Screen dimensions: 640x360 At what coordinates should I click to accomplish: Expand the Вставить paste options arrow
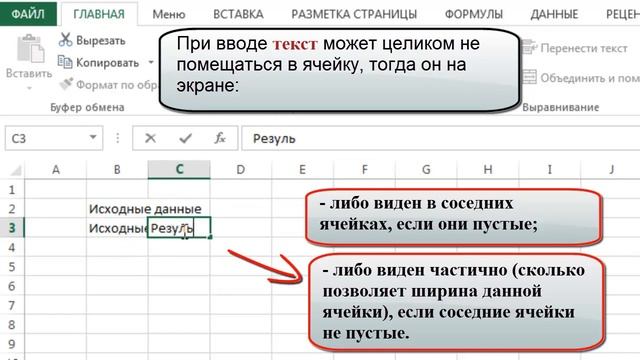point(29,89)
